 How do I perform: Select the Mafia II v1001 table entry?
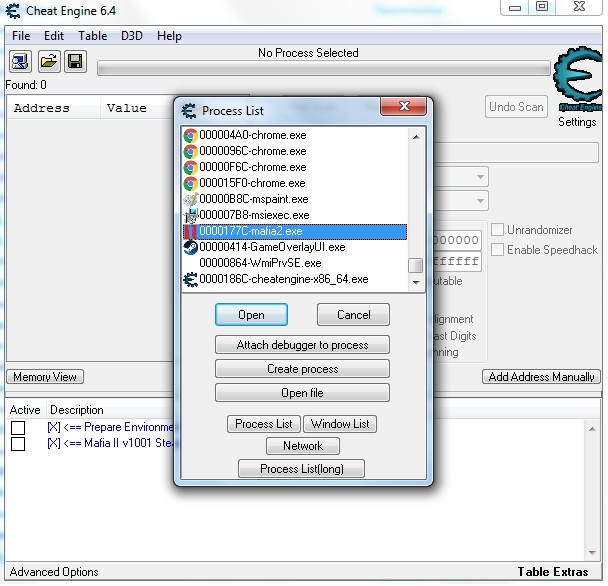click(x=110, y=443)
